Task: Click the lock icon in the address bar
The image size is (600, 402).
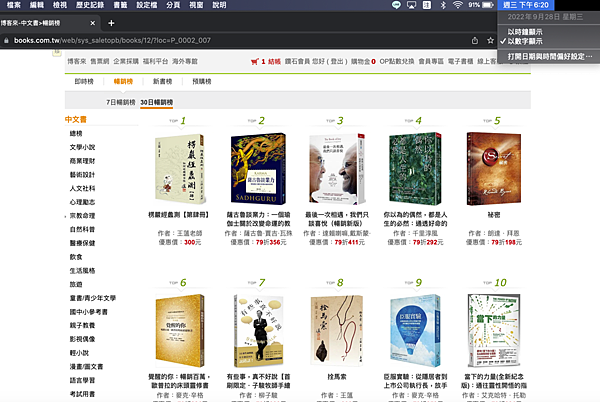Action: 6,40
